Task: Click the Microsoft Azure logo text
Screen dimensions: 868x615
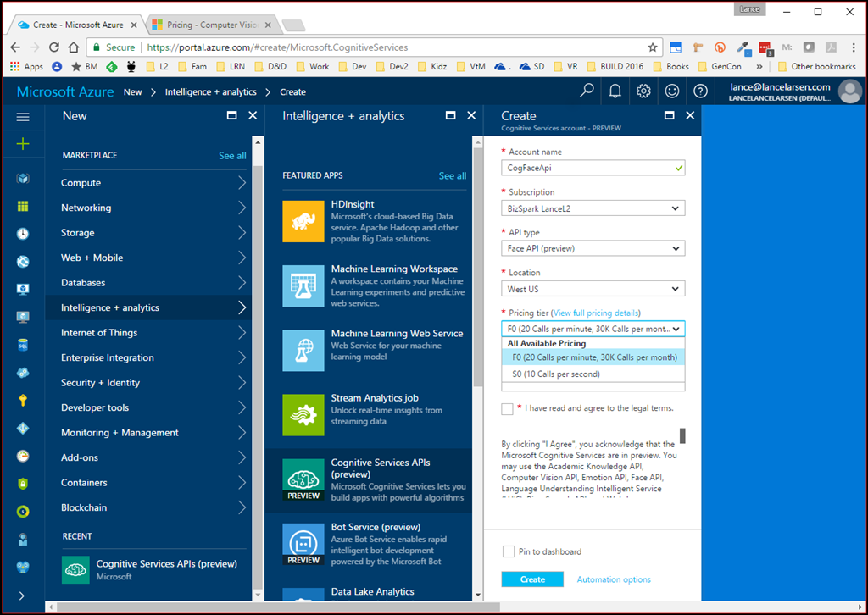Action: (65, 91)
